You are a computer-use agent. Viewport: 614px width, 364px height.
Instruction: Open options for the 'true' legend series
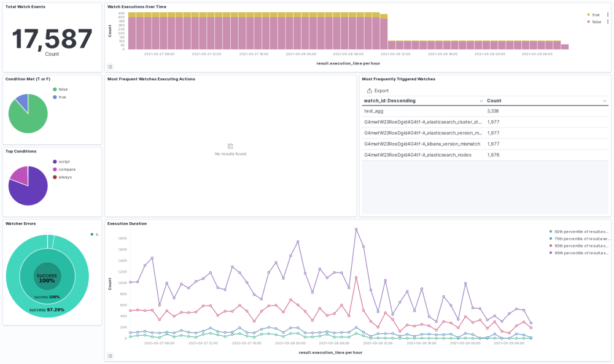coord(608,14)
